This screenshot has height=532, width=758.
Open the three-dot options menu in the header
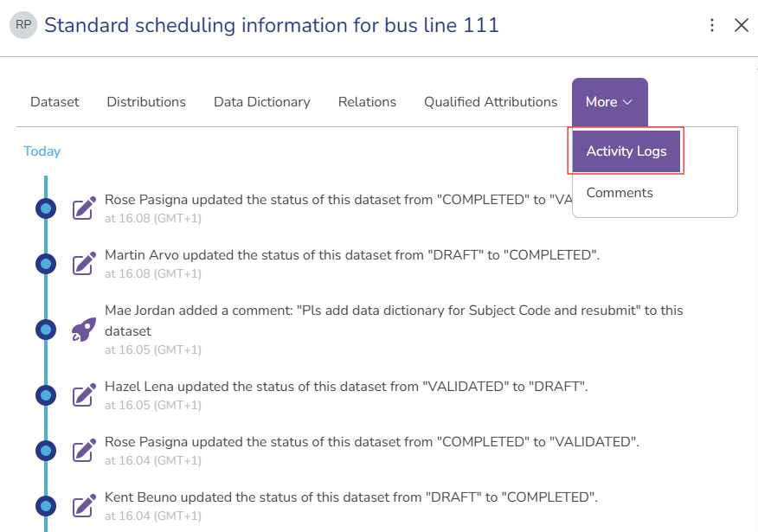pos(711,25)
